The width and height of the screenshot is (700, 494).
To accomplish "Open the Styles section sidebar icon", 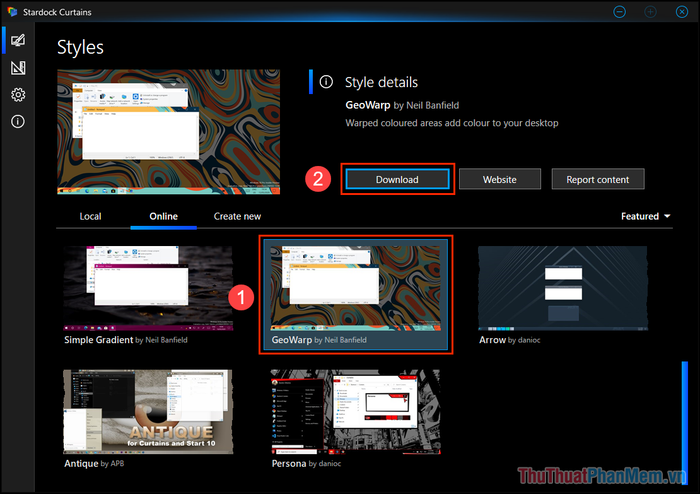I will tap(18, 40).
